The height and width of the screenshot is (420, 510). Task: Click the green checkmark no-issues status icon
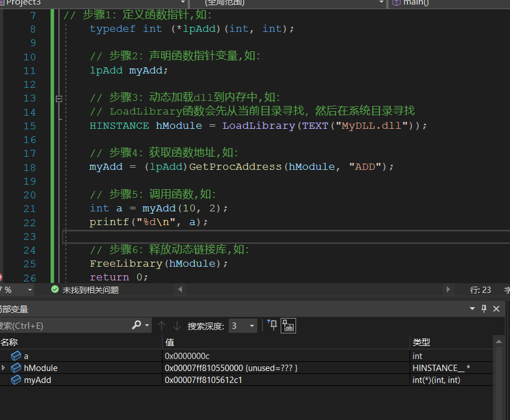click(55, 289)
